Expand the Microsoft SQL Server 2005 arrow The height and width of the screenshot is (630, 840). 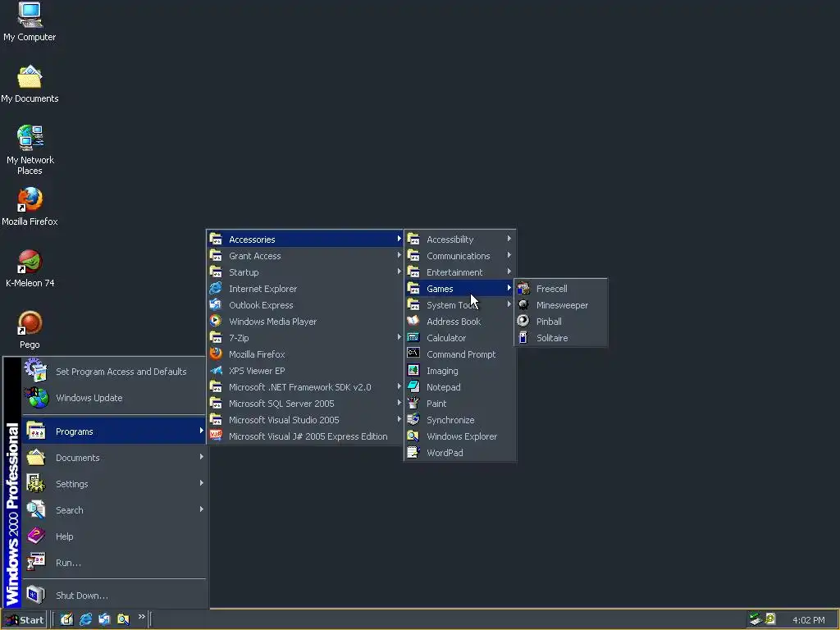coord(399,403)
